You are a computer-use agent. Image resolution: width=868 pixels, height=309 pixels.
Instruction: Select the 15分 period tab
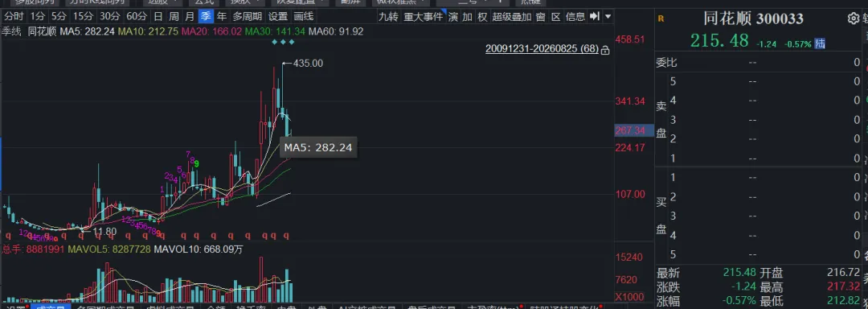(x=83, y=16)
